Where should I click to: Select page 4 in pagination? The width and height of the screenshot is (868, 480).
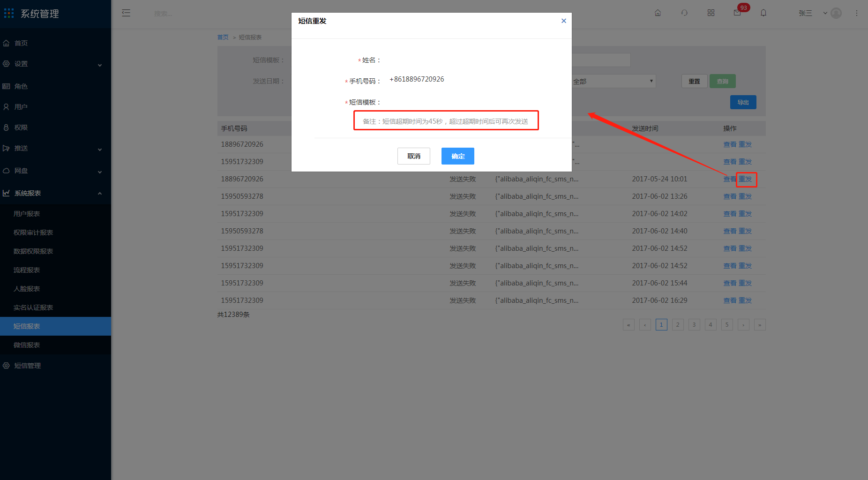tap(711, 324)
